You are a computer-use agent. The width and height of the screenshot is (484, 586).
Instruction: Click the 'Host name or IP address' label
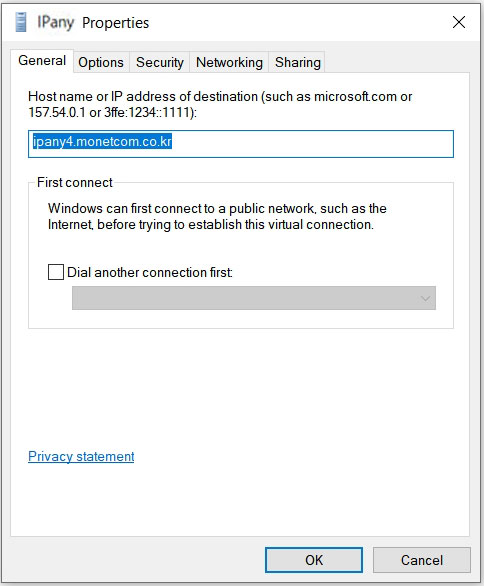[x=220, y=104]
